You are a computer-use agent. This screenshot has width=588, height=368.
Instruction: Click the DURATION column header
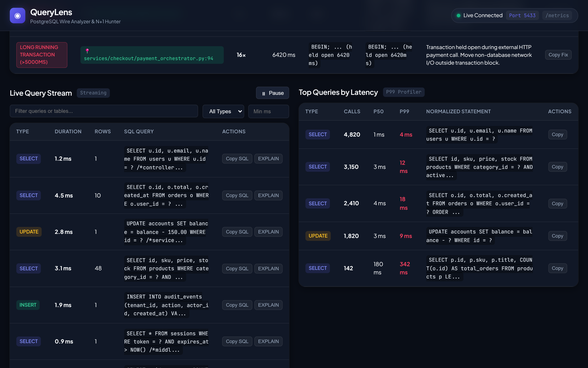click(68, 131)
